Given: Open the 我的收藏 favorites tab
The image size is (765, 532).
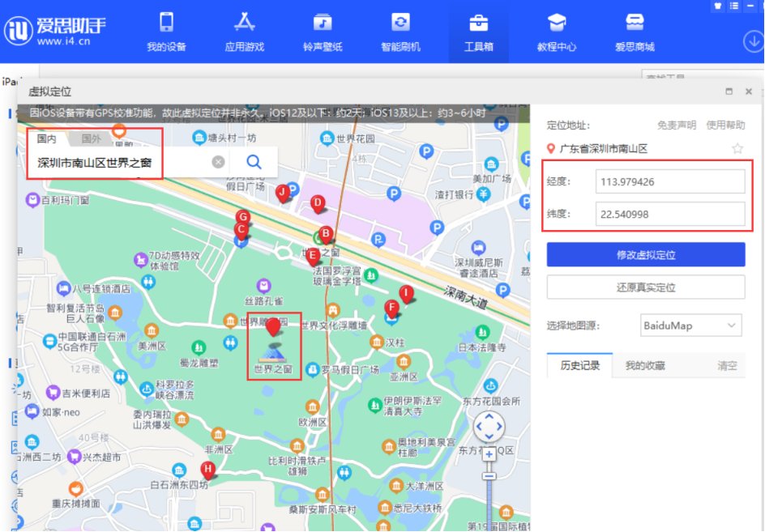Looking at the screenshot, I should [x=645, y=365].
